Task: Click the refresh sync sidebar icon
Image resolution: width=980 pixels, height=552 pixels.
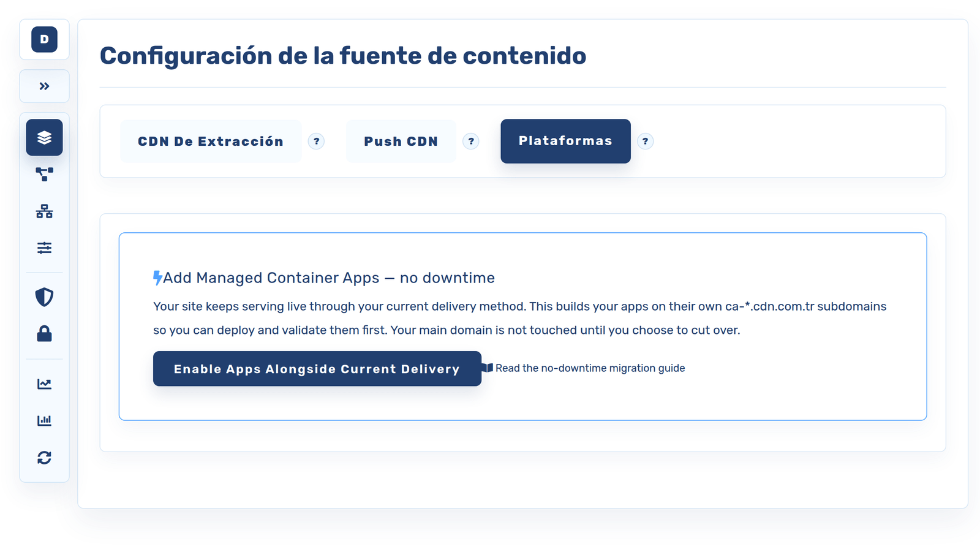Action: click(44, 458)
